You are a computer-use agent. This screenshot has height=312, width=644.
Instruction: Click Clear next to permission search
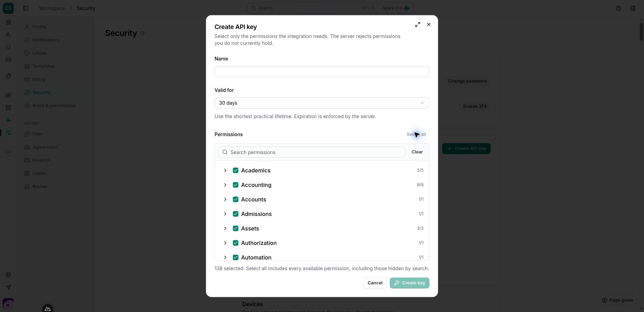pos(417,152)
